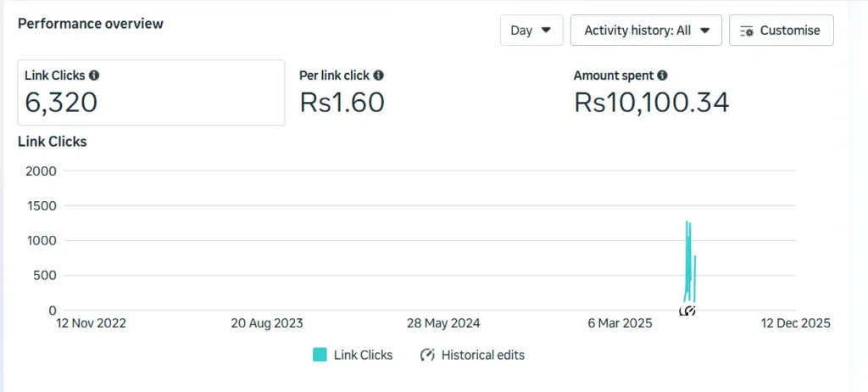The image size is (868, 392).
Task: Click teal Link Clicks legend swatch
Action: click(320, 355)
